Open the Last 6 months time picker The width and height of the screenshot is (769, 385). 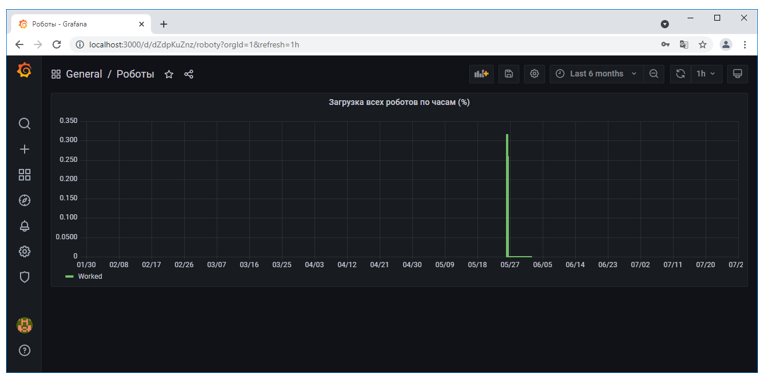coord(596,74)
